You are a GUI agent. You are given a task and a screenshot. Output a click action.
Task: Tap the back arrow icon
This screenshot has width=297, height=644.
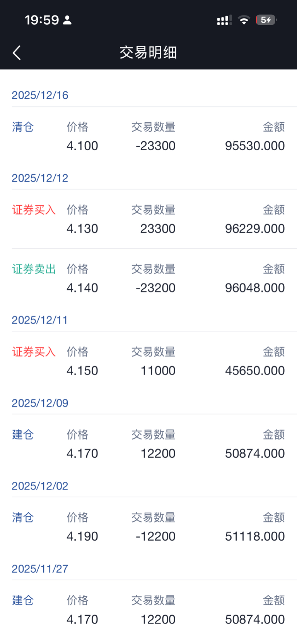[17, 53]
